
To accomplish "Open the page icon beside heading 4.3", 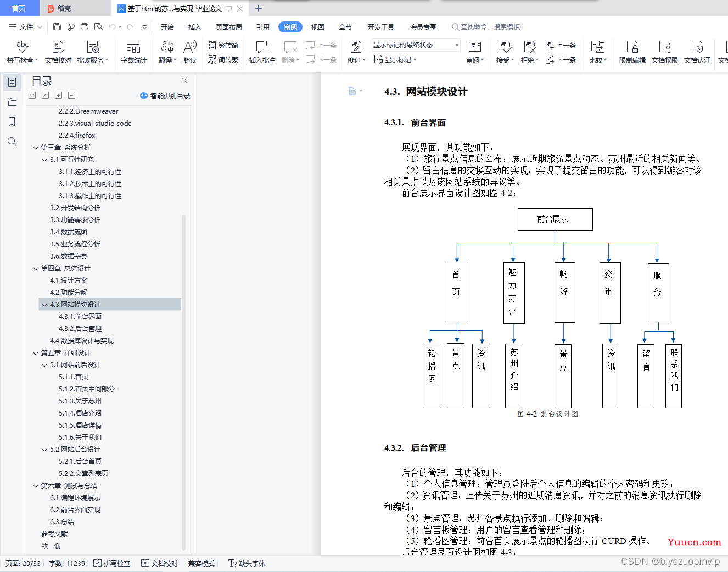I will point(352,91).
